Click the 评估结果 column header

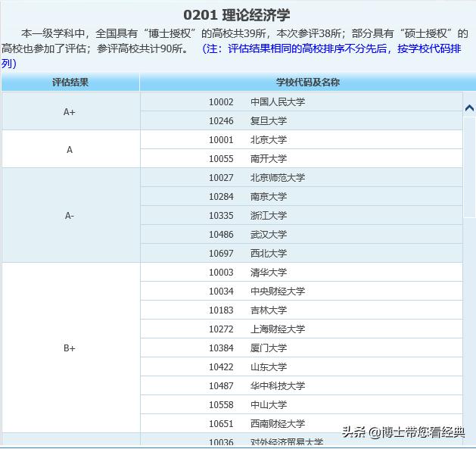coord(70,82)
